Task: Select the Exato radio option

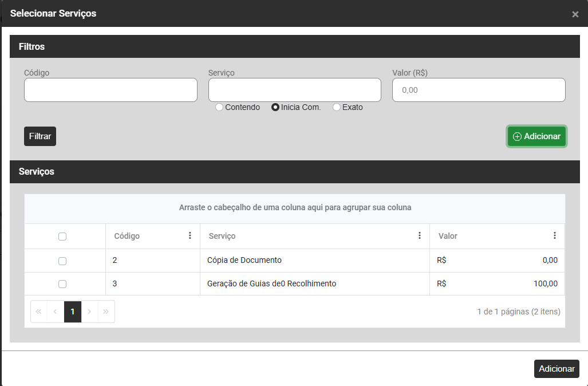Action: tap(337, 107)
